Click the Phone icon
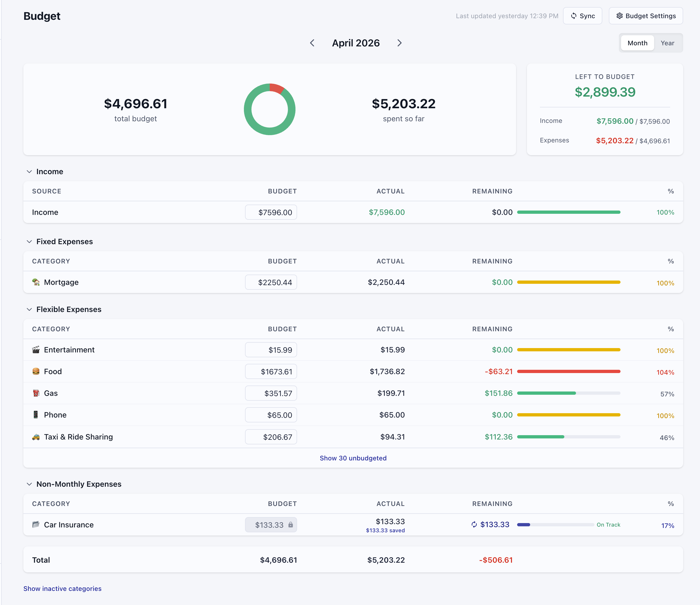This screenshot has height=605, width=700. pyautogui.click(x=36, y=415)
